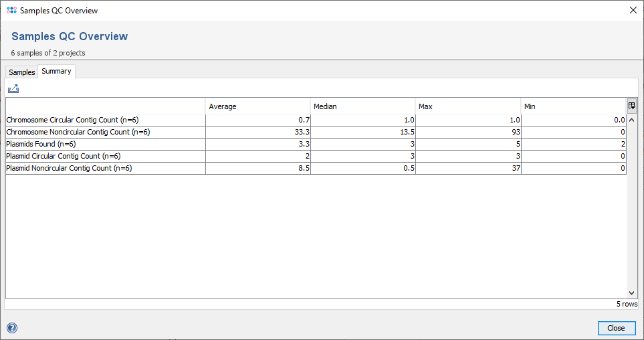Sort by the Median column header

pos(362,106)
